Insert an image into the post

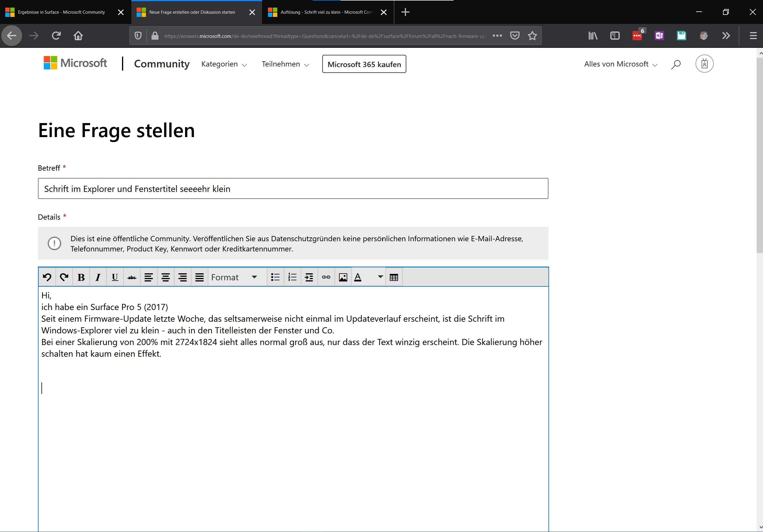pos(343,277)
